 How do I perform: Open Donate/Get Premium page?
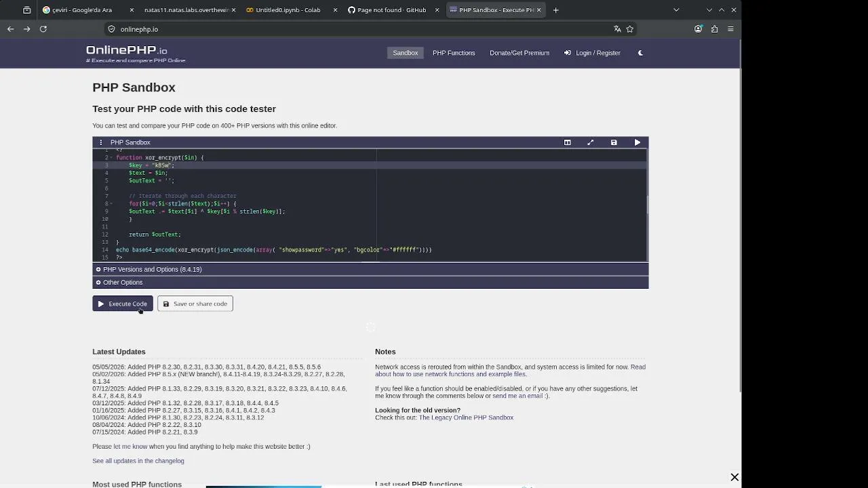click(x=519, y=53)
